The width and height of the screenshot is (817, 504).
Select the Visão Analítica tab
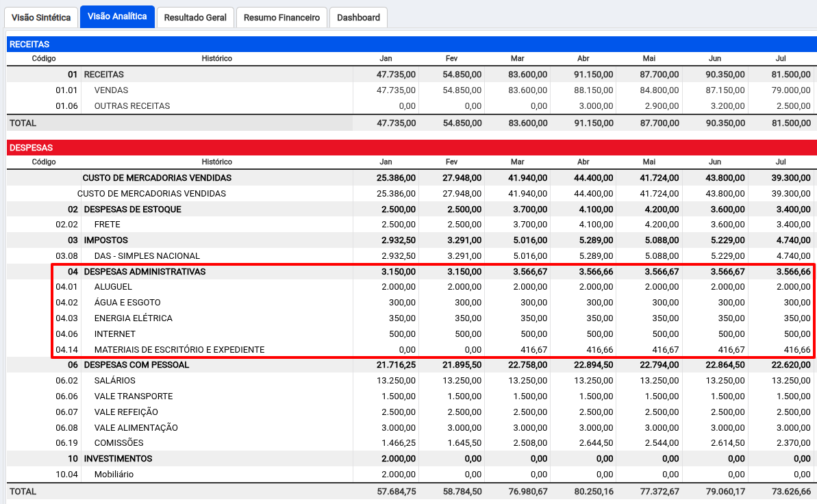117,16
